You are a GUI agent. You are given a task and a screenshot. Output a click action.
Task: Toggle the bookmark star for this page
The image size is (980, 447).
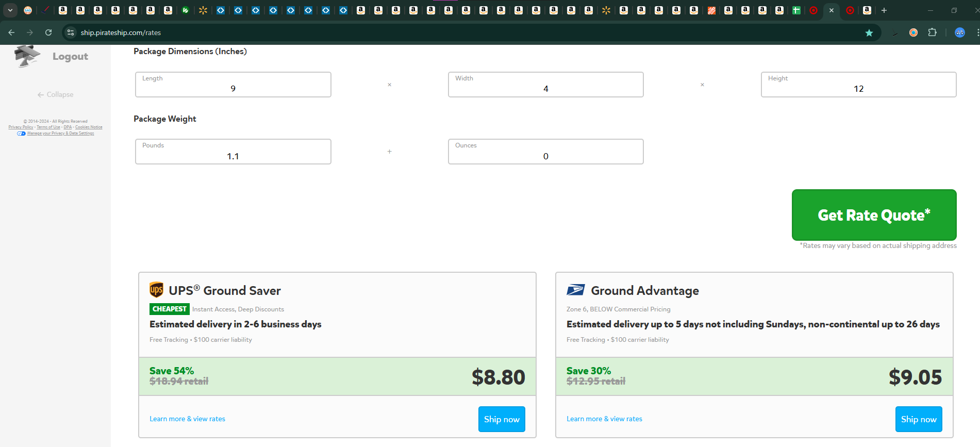pyautogui.click(x=869, y=32)
